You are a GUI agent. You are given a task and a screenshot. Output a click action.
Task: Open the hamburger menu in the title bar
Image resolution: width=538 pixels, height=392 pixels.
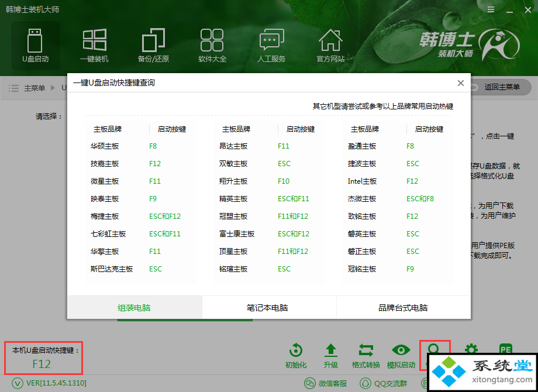(491, 9)
